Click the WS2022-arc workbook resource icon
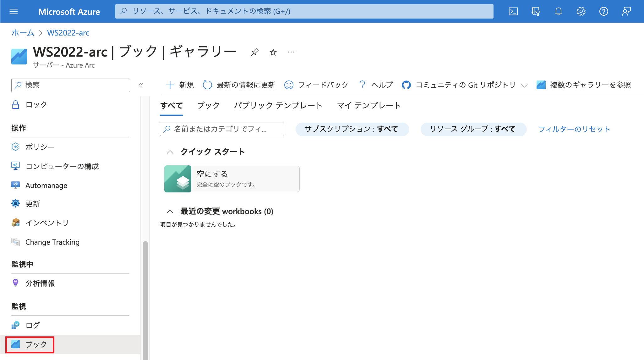Image resolution: width=644 pixels, height=360 pixels. 19,56
